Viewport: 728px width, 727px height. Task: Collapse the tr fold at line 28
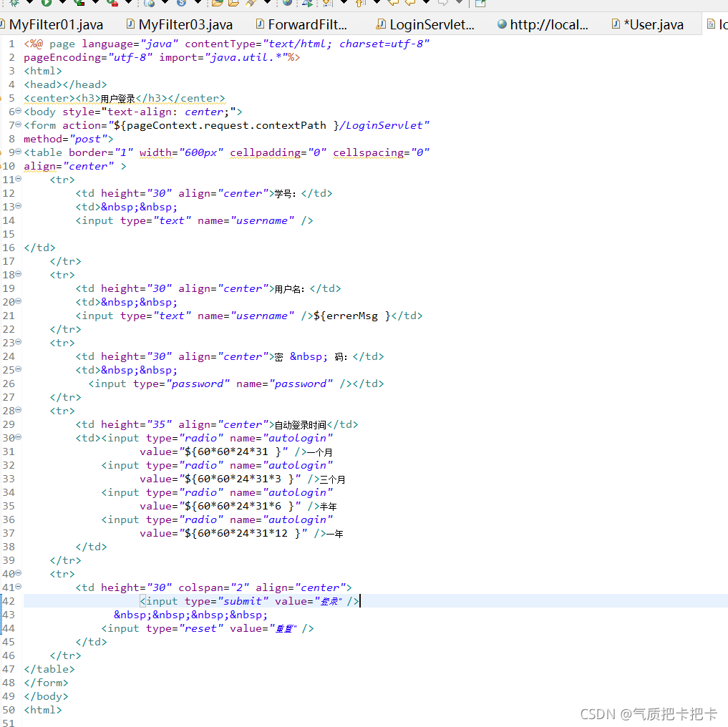click(19, 410)
